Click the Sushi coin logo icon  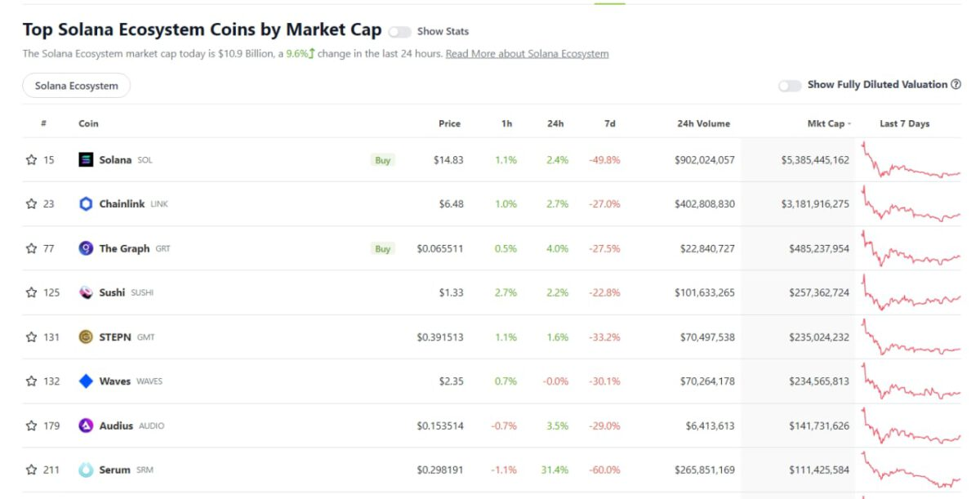pos(86,292)
